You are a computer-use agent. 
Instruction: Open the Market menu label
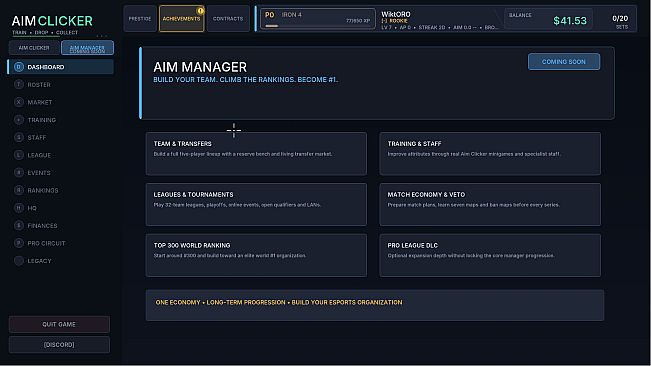click(40, 102)
